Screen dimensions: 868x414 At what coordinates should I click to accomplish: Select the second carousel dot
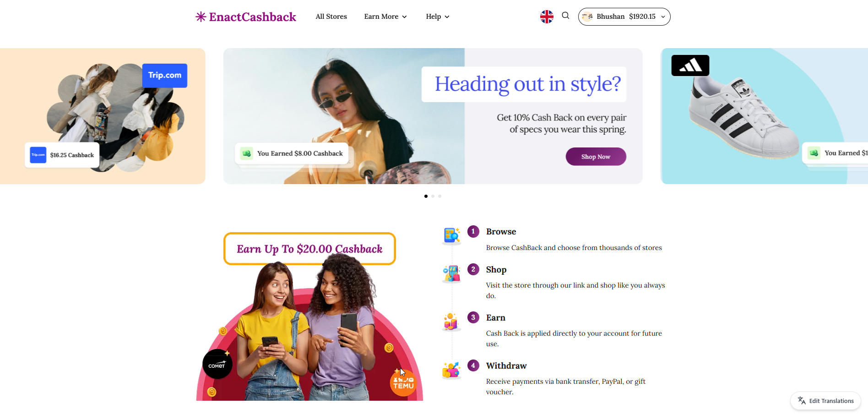click(433, 196)
